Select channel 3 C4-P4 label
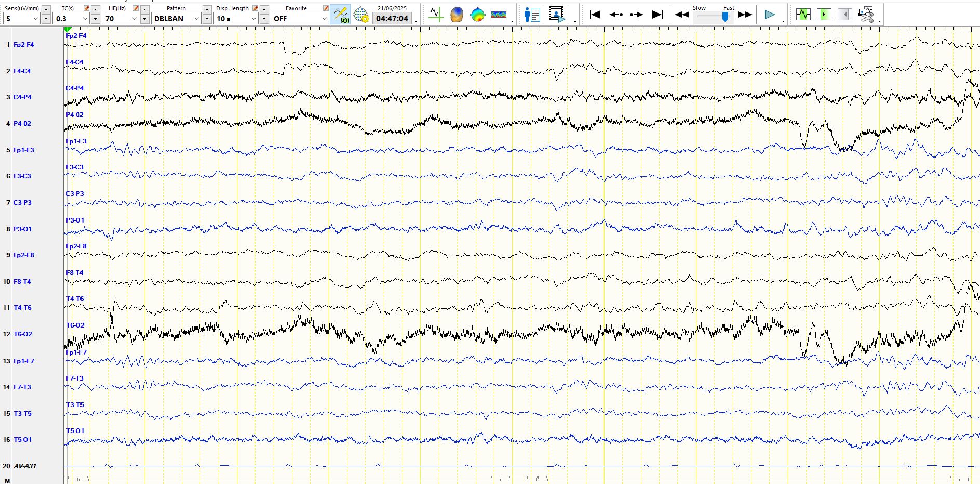Image resolution: width=980 pixels, height=484 pixels. point(22,97)
